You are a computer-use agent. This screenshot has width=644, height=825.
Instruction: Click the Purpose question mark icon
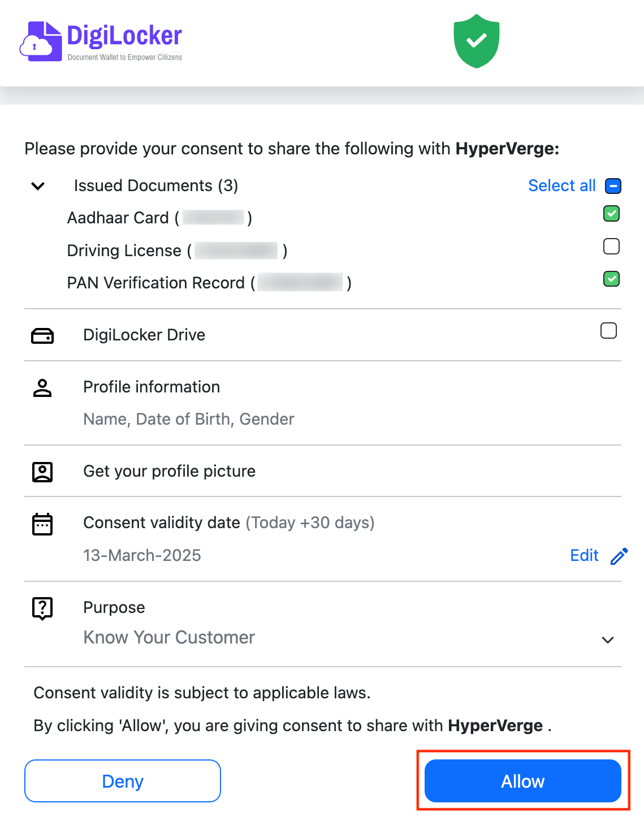pos(42,608)
